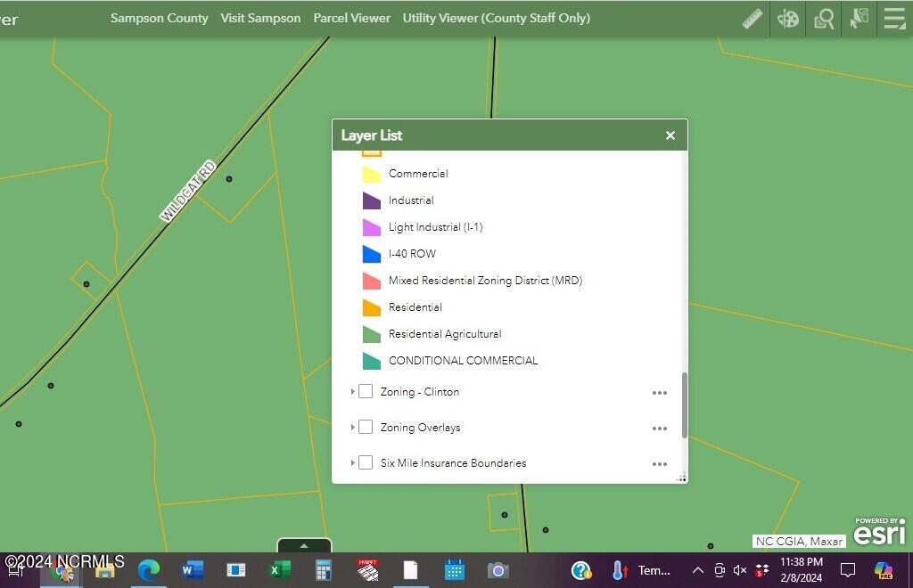Expand the Zoning - Clinton layer
Image resolution: width=913 pixels, height=588 pixels.
click(353, 392)
